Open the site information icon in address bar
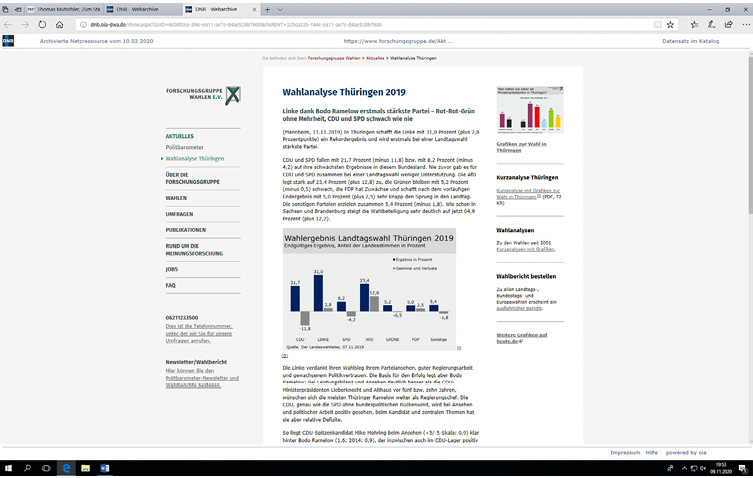Viewport: 753px width, 478px height. pos(83,25)
